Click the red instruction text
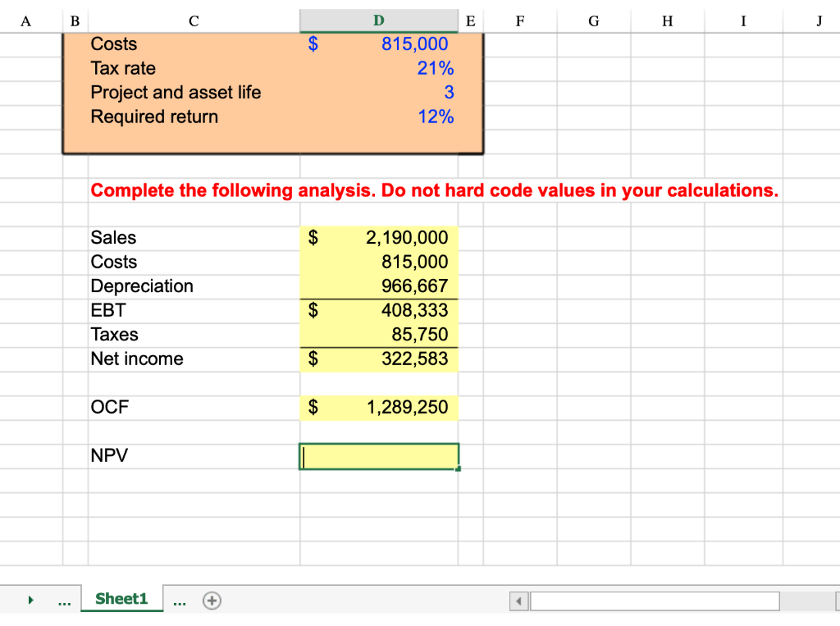Image resolution: width=840 pixels, height=626 pixels. 435,190
